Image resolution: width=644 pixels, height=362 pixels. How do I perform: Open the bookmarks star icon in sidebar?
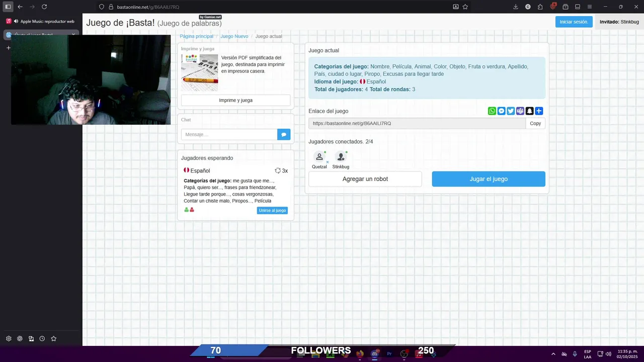54,339
